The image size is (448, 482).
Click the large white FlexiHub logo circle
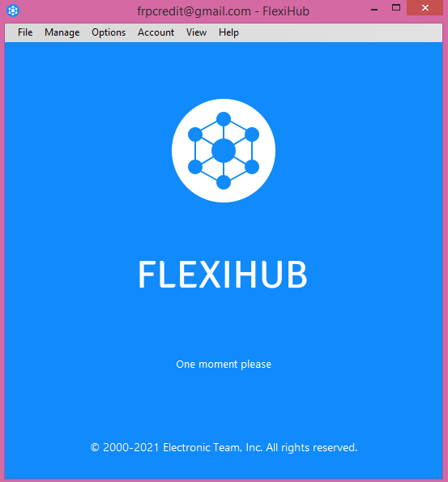point(224,151)
